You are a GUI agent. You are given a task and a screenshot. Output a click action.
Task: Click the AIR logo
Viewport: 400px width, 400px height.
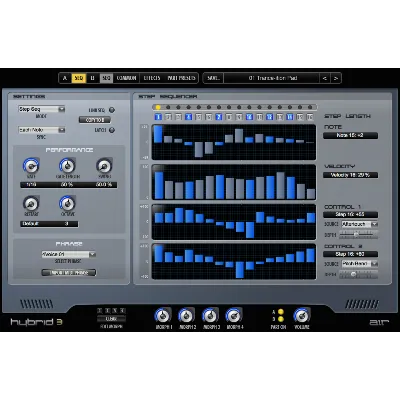tap(379, 323)
